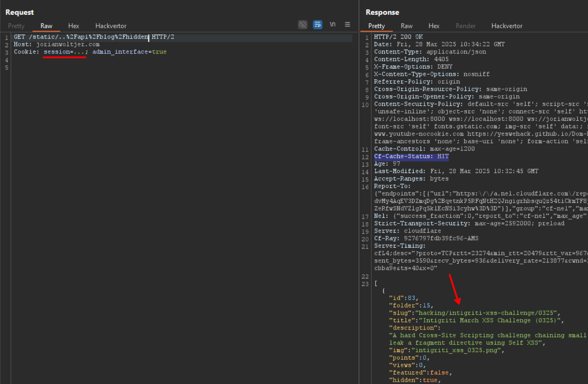Open the Response Hex tab
Viewport: 588px width, 384px height.
pyautogui.click(x=434, y=26)
